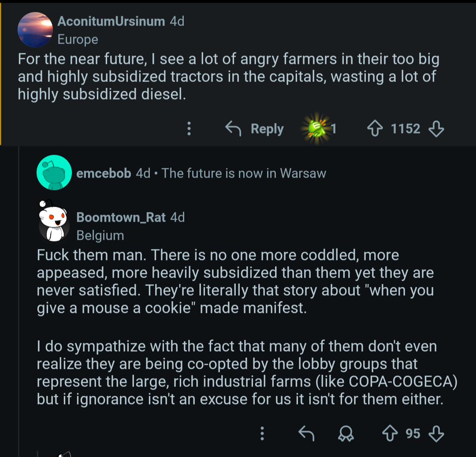Open AconitumUrsinum's user profile by username

coord(111,21)
